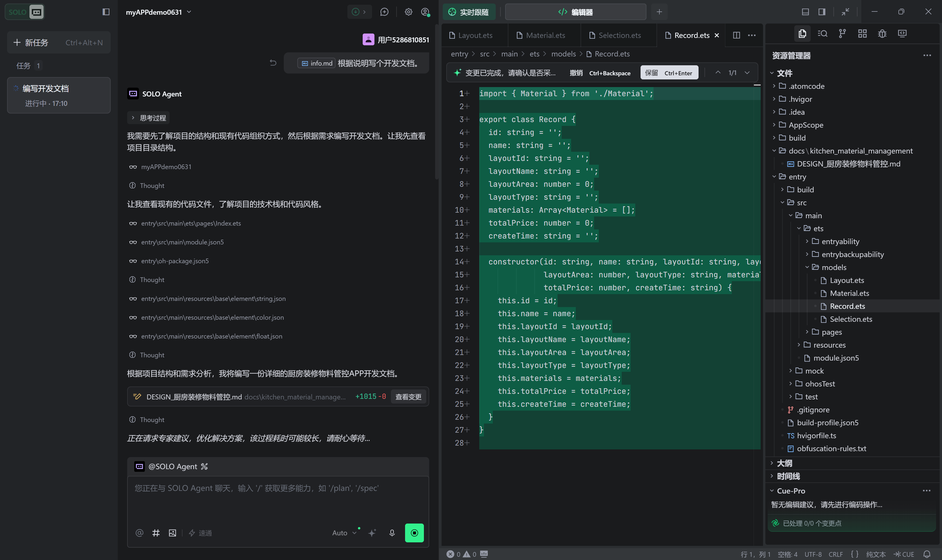The image size is (942, 560).
Task: Click 新任务 new task button
Action: (x=59, y=42)
